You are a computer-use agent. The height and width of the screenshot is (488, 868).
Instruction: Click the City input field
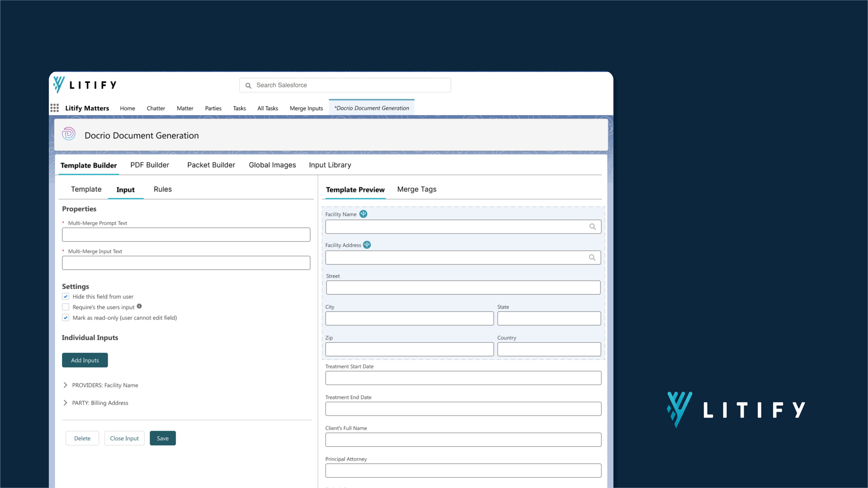(409, 319)
